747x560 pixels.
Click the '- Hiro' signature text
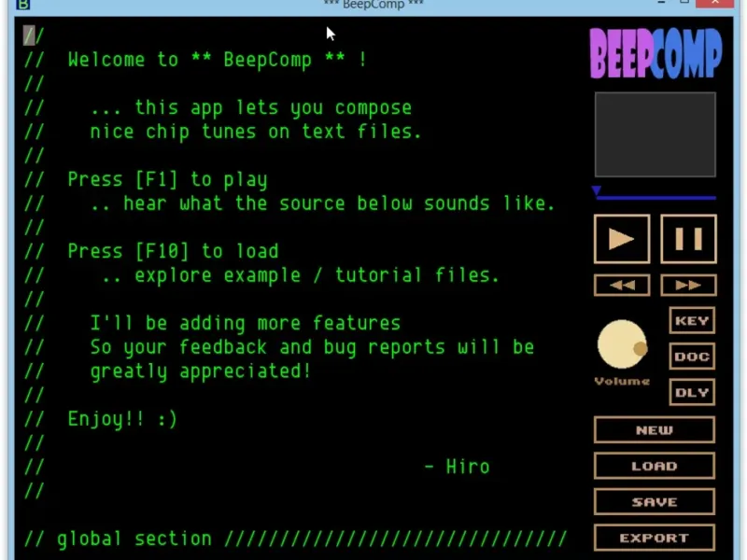coord(457,467)
